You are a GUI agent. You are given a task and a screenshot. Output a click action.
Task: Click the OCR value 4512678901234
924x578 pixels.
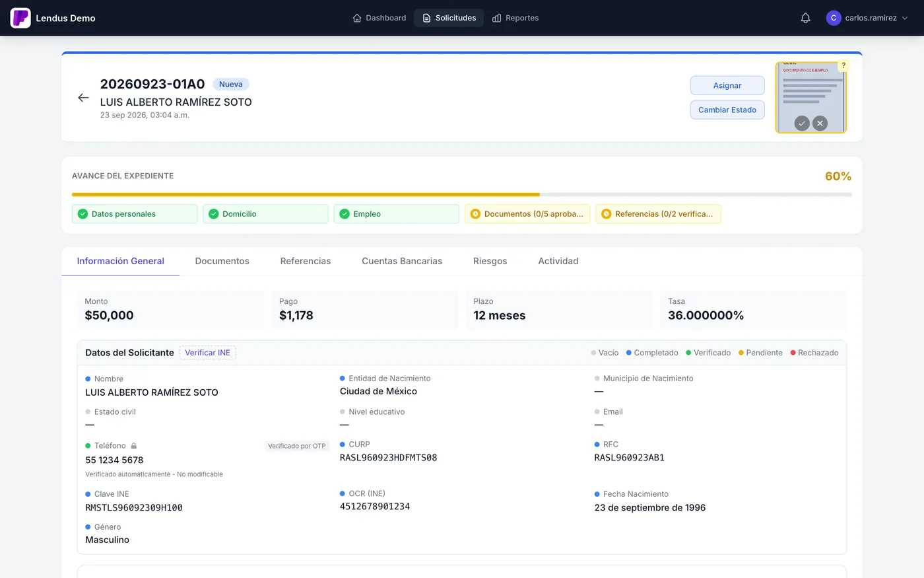[x=375, y=507]
